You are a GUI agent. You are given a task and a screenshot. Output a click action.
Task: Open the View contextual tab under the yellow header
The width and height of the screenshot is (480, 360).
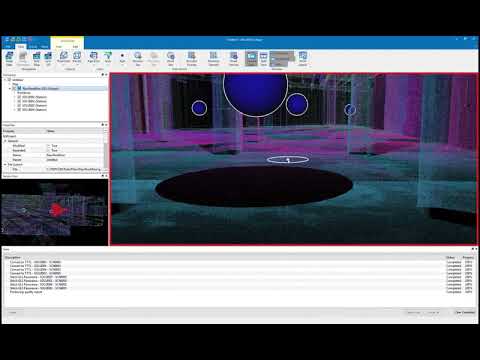tap(59, 47)
